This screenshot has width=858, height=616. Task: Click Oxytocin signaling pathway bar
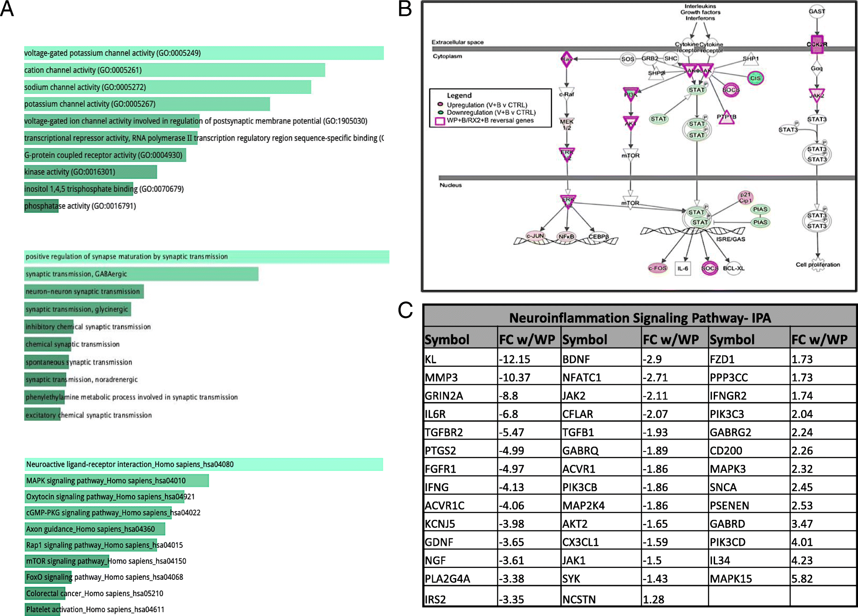pos(105,497)
